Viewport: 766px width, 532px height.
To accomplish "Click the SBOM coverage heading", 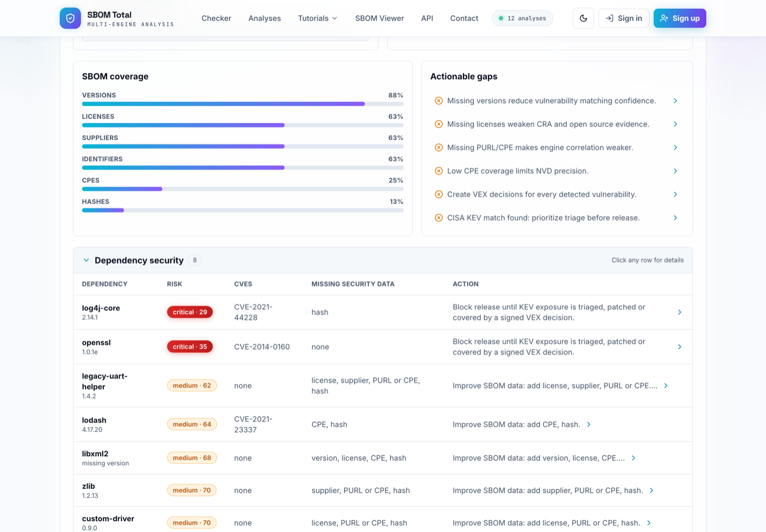I will click(115, 77).
